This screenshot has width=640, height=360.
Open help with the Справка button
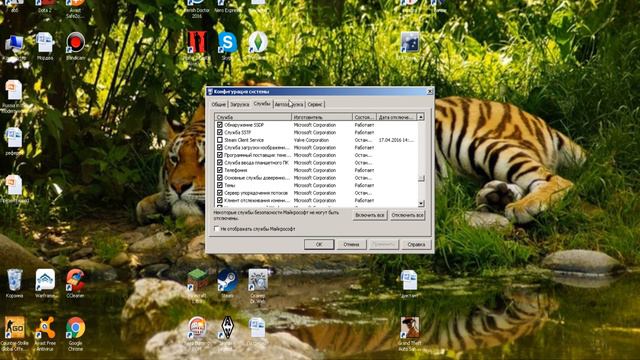pyautogui.click(x=416, y=244)
